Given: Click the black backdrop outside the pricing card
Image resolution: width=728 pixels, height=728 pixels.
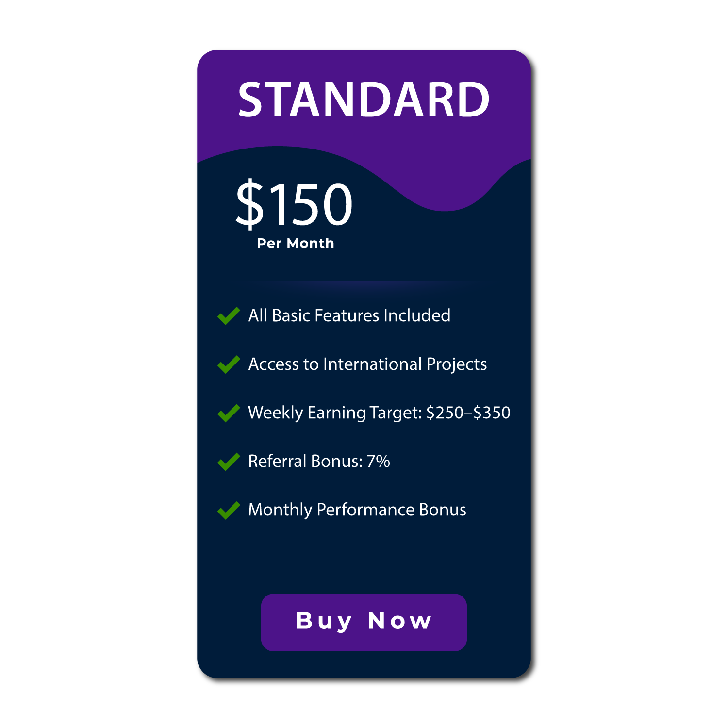Looking at the screenshot, I should tap(97, 364).
